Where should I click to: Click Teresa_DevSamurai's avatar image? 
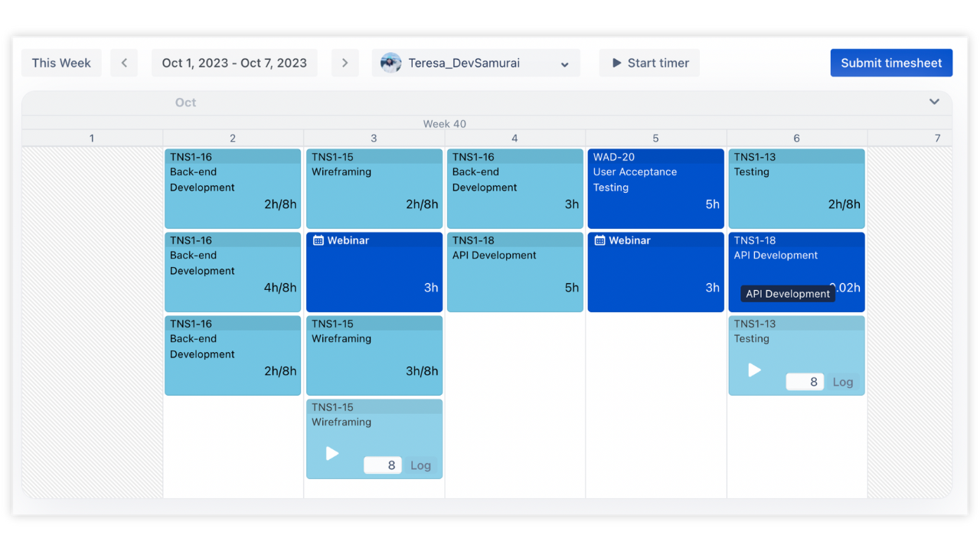[x=391, y=63]
